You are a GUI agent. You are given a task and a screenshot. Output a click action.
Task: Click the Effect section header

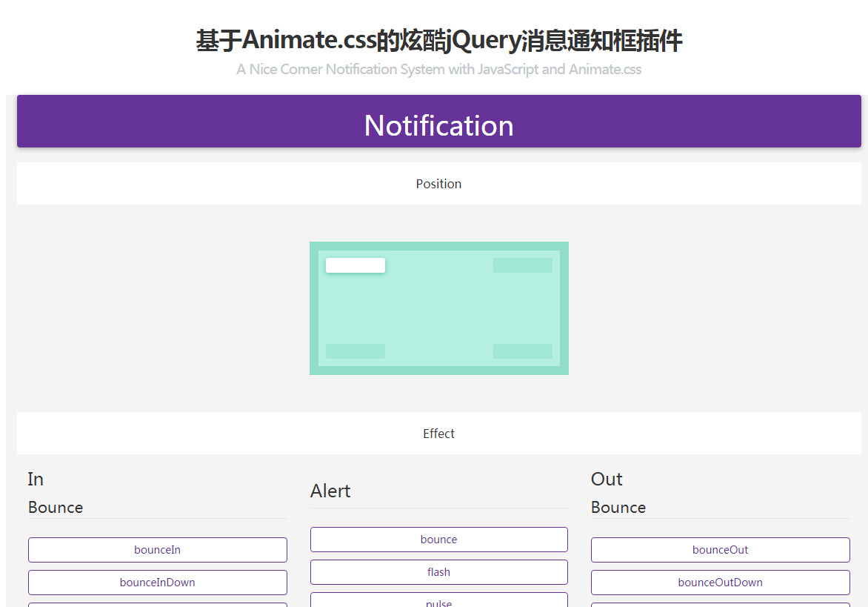[439, 434]
